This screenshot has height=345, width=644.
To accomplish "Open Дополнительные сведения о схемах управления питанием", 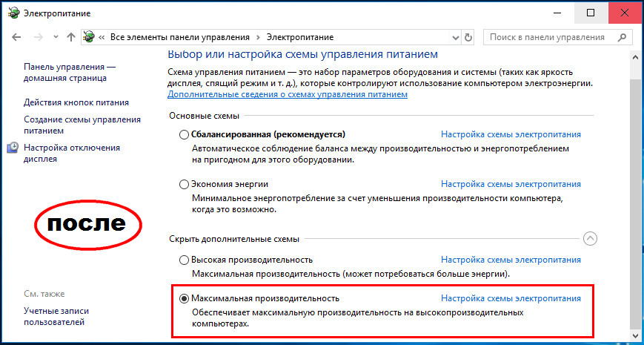I will coord(288,94).
